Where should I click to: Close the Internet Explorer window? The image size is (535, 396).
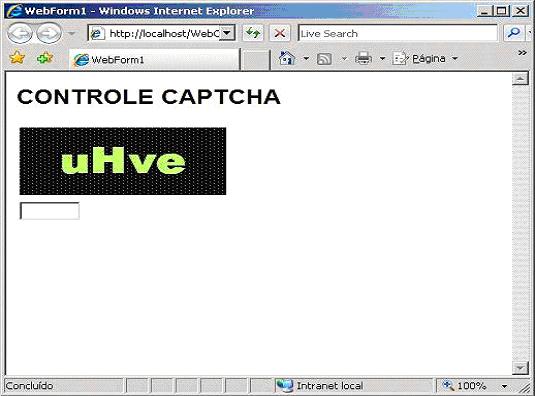[520, 11]
